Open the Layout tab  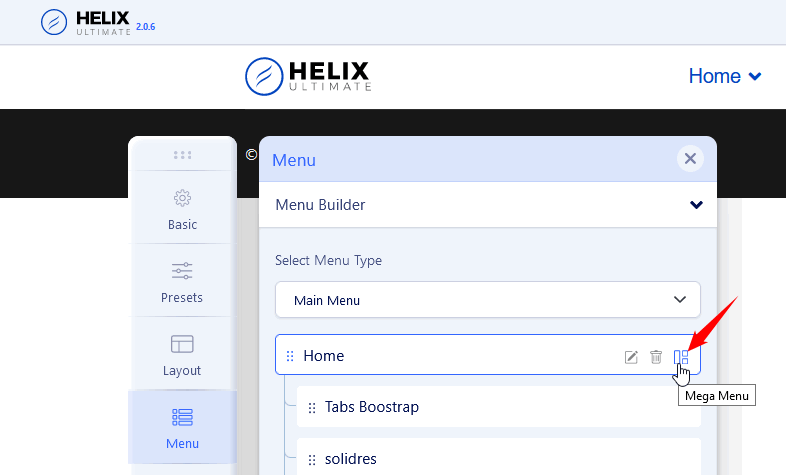point(182,354)
